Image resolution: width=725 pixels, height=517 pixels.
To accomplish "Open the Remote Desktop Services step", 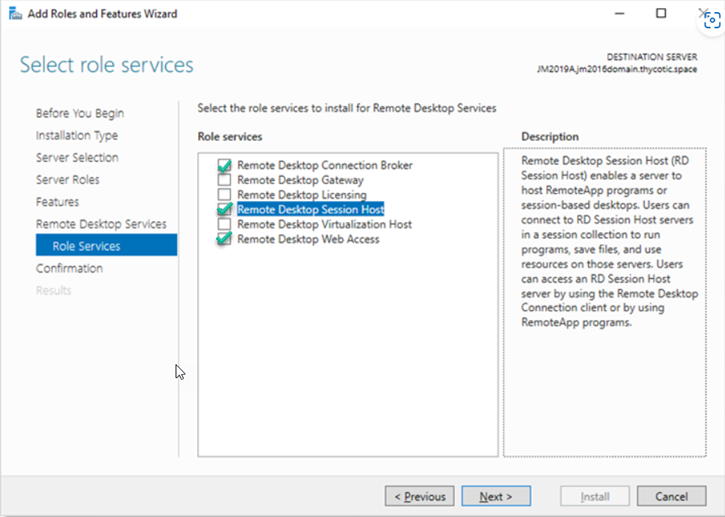I will [x=101, y=224].
